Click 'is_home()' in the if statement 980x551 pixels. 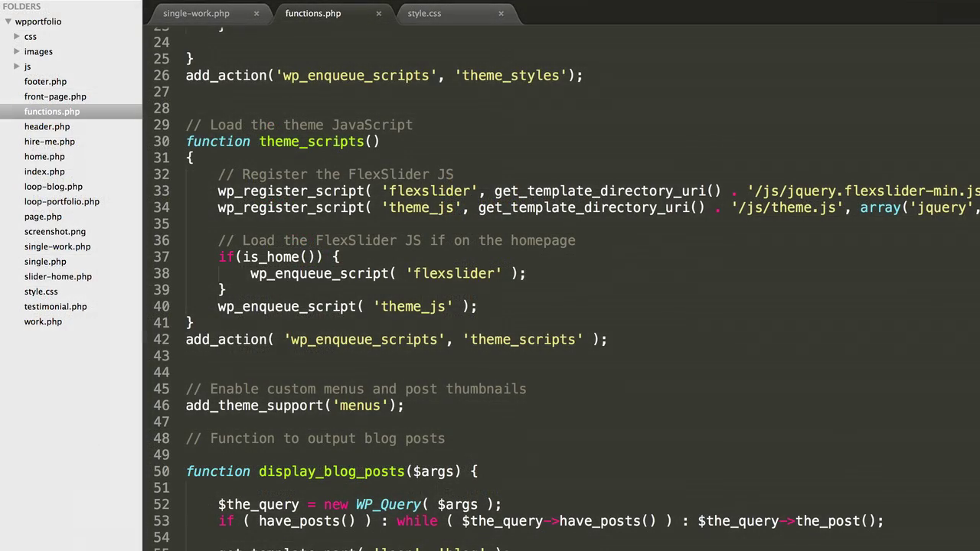point(279,257)
